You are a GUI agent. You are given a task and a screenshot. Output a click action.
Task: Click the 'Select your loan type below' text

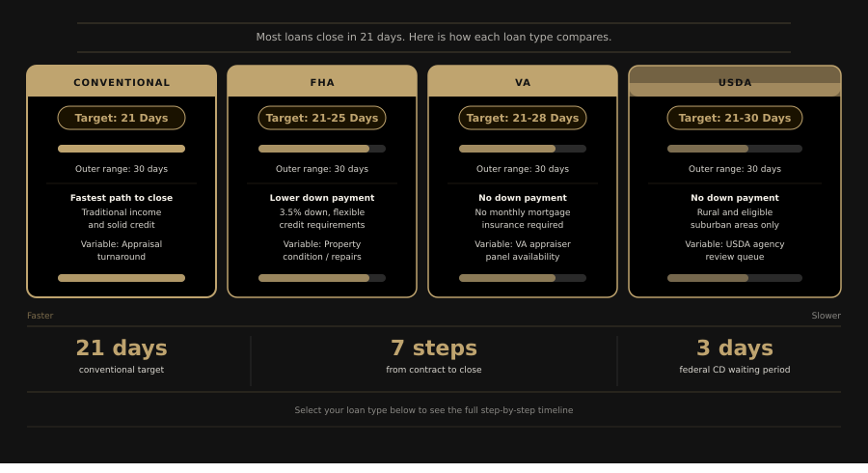[x=434, y=410]
